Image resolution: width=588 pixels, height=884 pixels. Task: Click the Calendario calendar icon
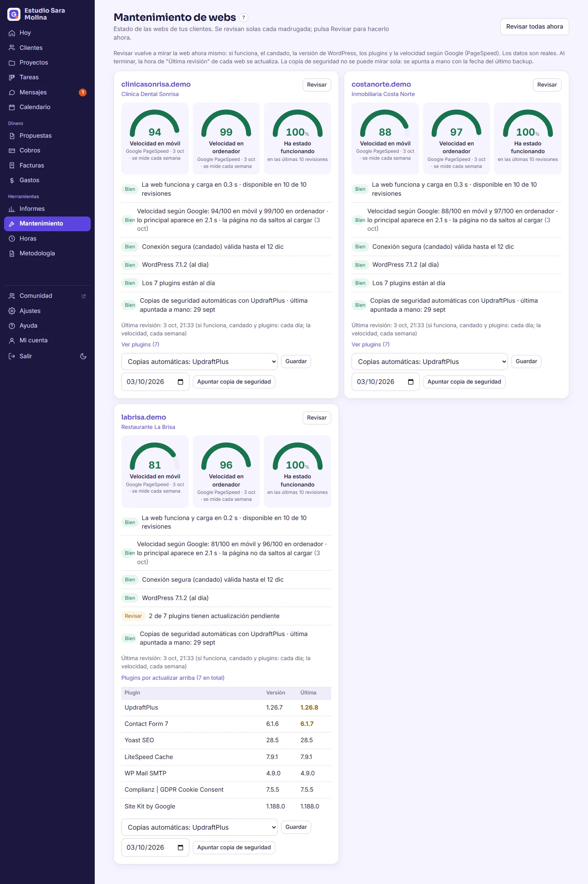(12, 107)
